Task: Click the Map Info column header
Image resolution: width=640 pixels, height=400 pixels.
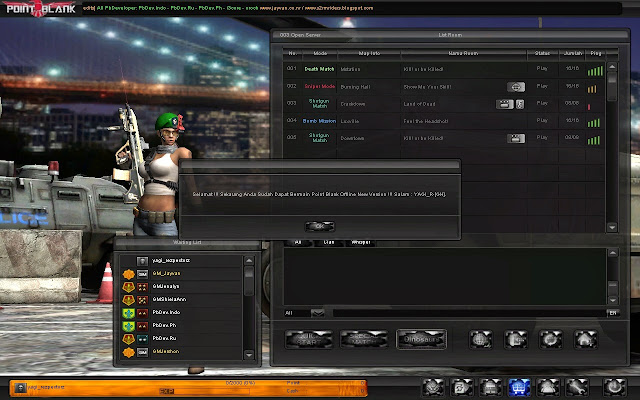Action: [x=369, y=53]
